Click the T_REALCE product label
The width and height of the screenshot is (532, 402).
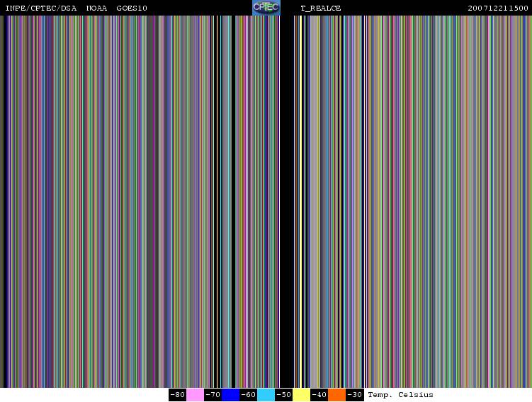point(321,8)
